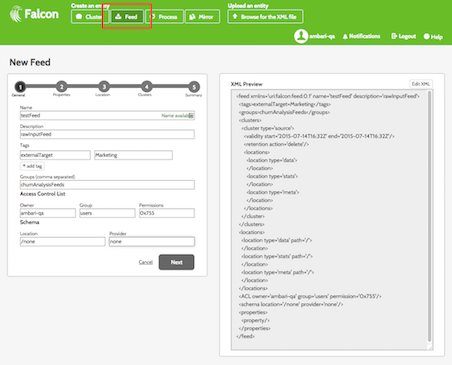The width and height of the screenshot is (452, 365).
Task: Click the Edit XML button
Action: point(421,84)
